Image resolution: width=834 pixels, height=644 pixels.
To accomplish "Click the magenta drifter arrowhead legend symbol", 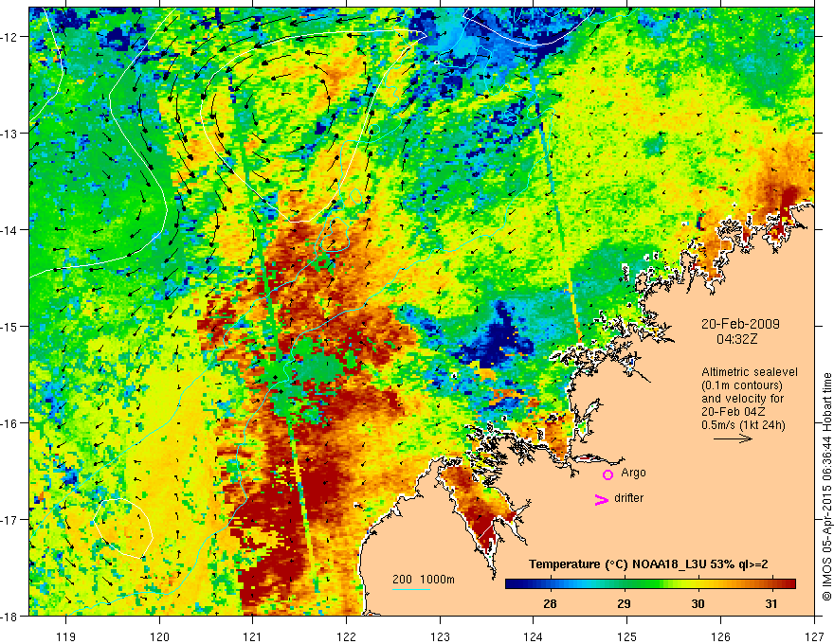I will [x=602, y=499].
